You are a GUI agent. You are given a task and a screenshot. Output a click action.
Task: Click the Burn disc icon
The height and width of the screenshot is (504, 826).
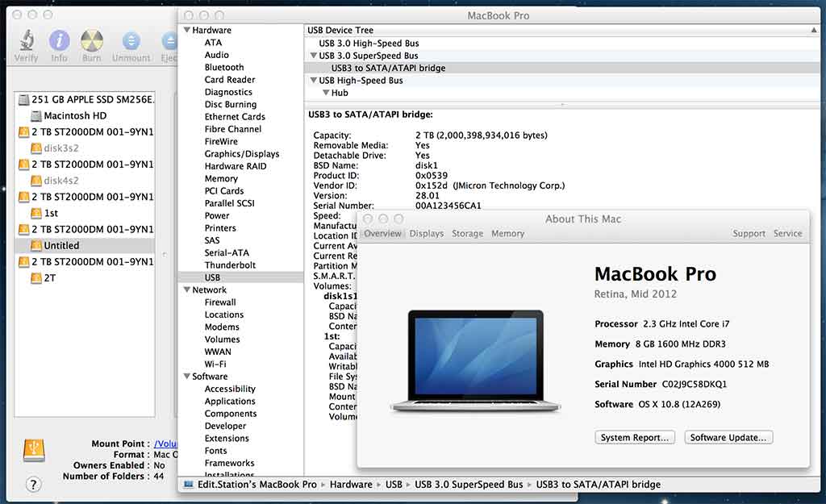(x=91, y=40)
